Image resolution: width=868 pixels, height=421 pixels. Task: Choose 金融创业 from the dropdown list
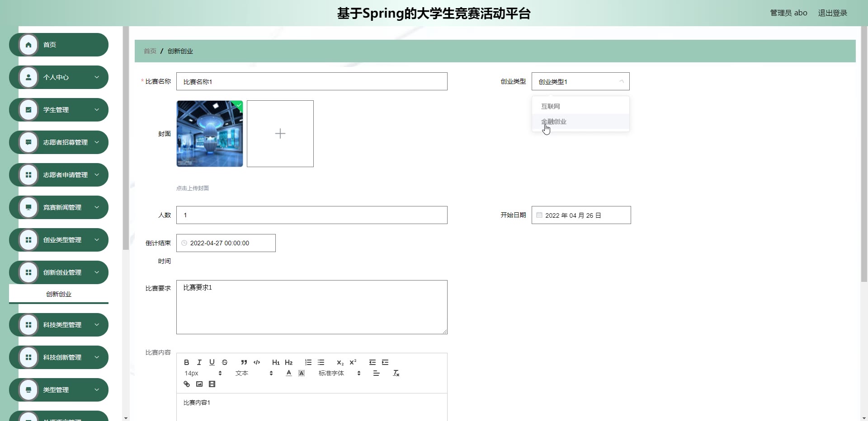(580, 122)
